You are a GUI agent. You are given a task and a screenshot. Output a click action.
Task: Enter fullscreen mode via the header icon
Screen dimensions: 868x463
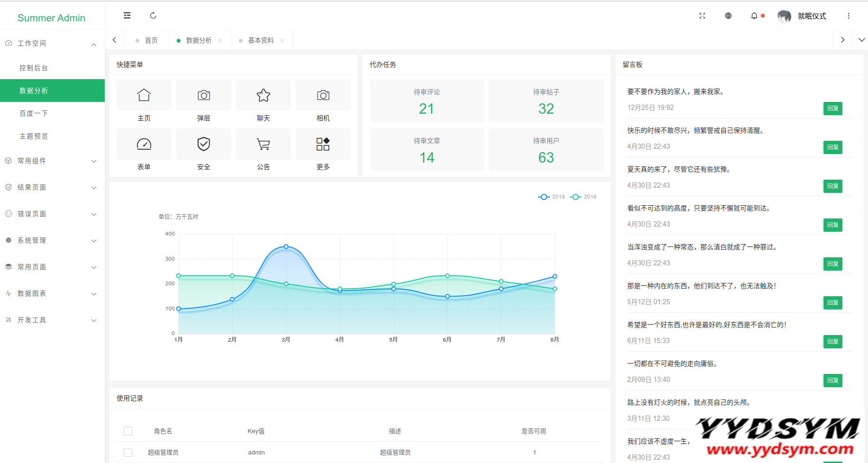702,16
